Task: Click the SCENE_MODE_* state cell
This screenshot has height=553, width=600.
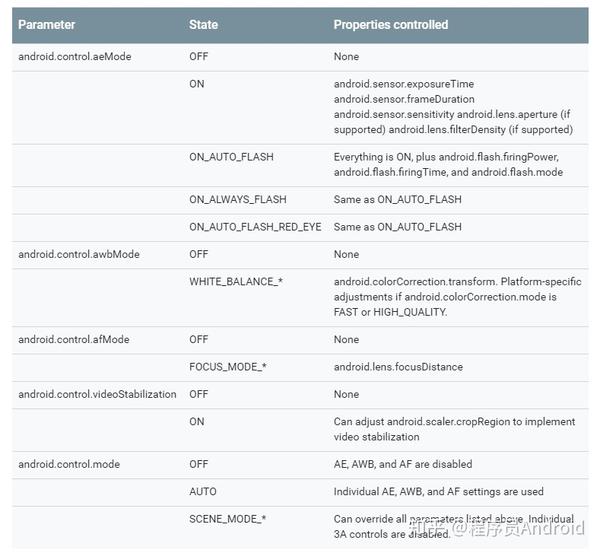Action: pos(228,519)
